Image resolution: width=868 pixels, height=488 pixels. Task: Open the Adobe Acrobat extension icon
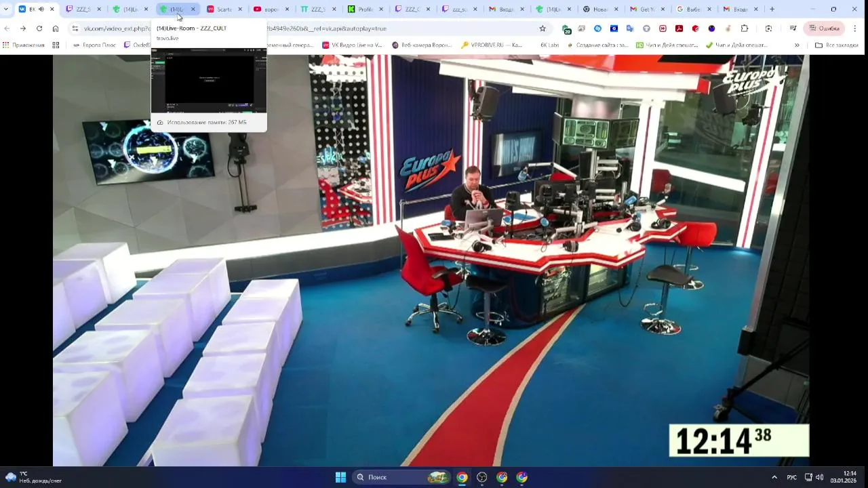(x=679, y=28)
